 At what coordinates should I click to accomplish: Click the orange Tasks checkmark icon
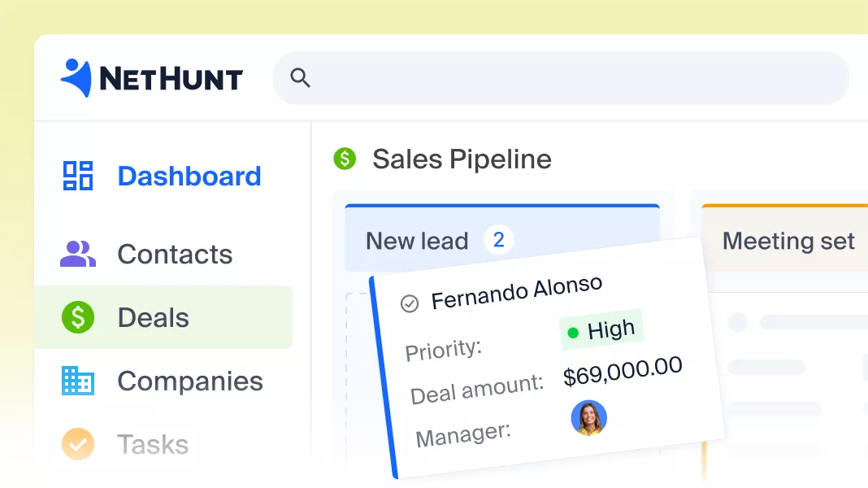click(x=78, y=444)
